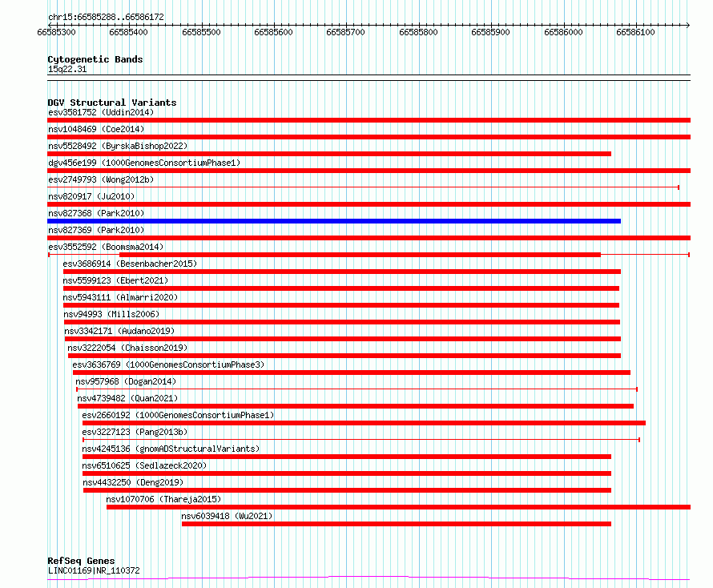
Task: Click ruler position 66585800
Action: point(418,32)
